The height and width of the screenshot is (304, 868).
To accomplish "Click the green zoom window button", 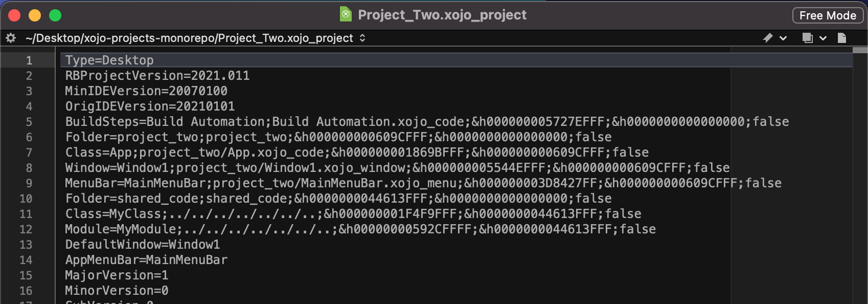I will (55, 15).
